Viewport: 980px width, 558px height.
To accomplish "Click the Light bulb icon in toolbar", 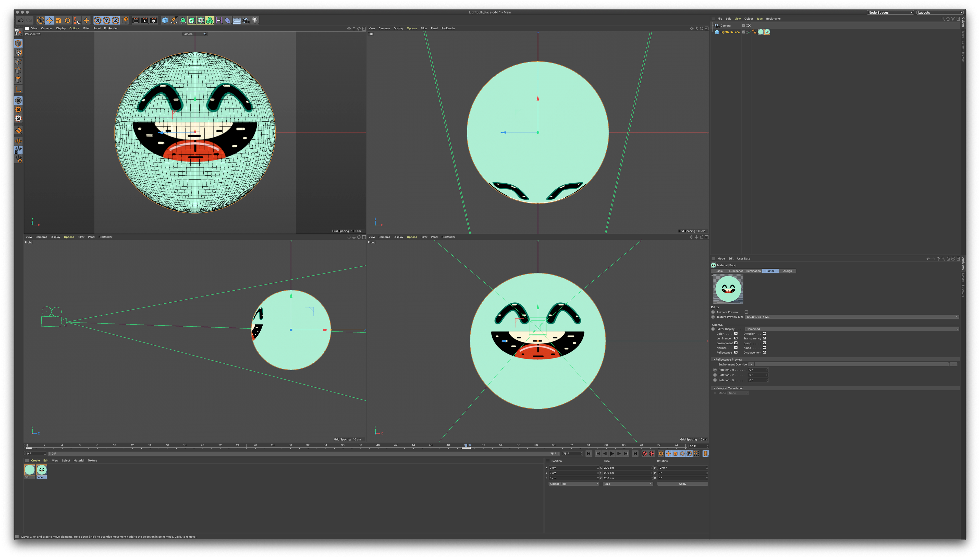I will 255,20.
